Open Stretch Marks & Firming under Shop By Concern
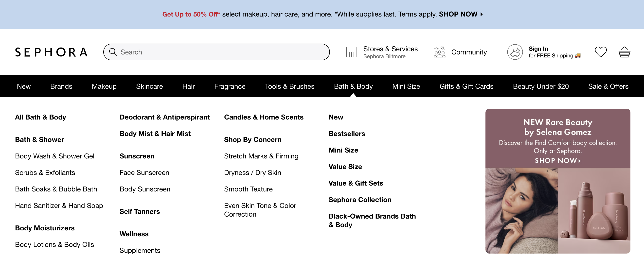This screenshot has height=257, width=644. (261, 156)
